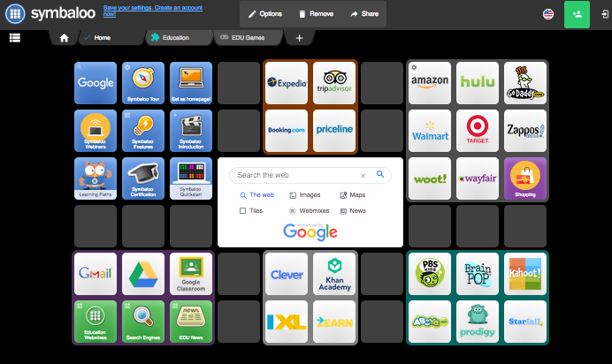Open the Google Classroom tile
The width and height of the screenshot is (612, 364).
pyautogui.click(x=191, y=274)
